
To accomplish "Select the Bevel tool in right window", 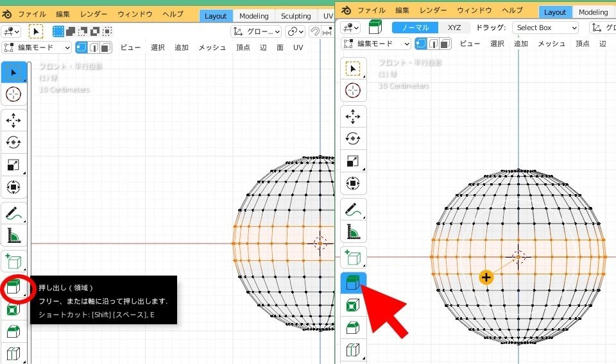I will 353,327.
